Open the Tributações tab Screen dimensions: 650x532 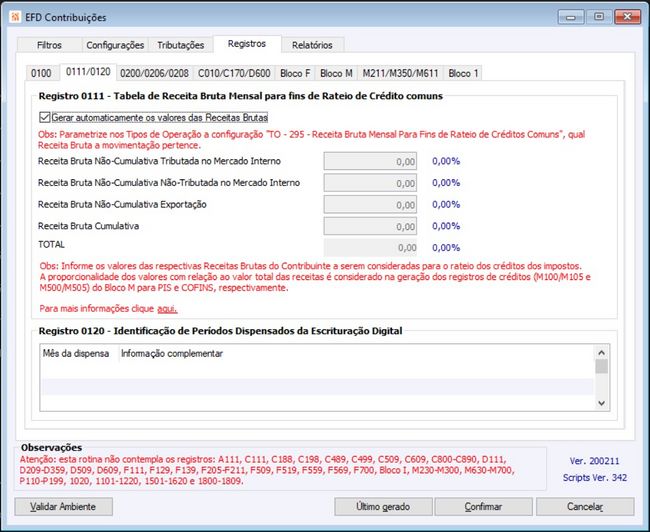[x=180, y=45]
